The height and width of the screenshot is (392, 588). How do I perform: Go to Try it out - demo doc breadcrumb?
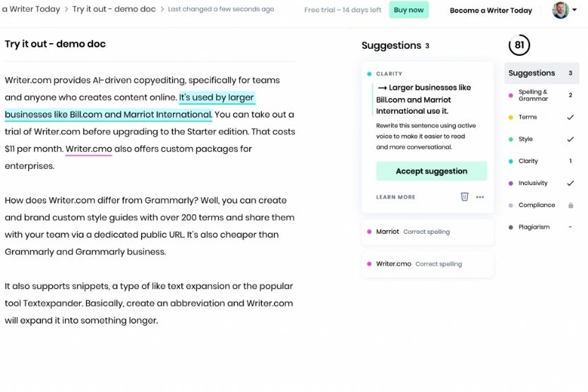tap(114, 9)
